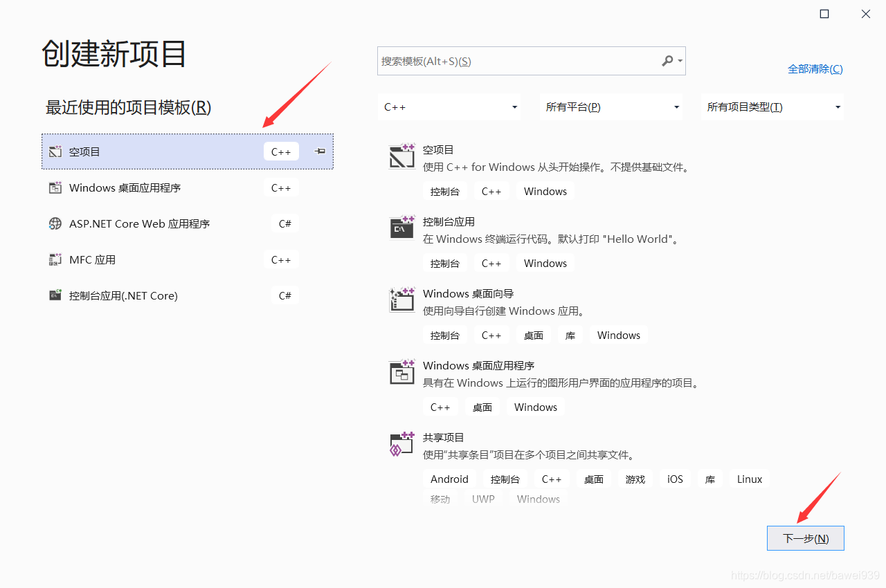
Task: Click the Windows 桌面向导 template icon
Action: click(402, 300)
